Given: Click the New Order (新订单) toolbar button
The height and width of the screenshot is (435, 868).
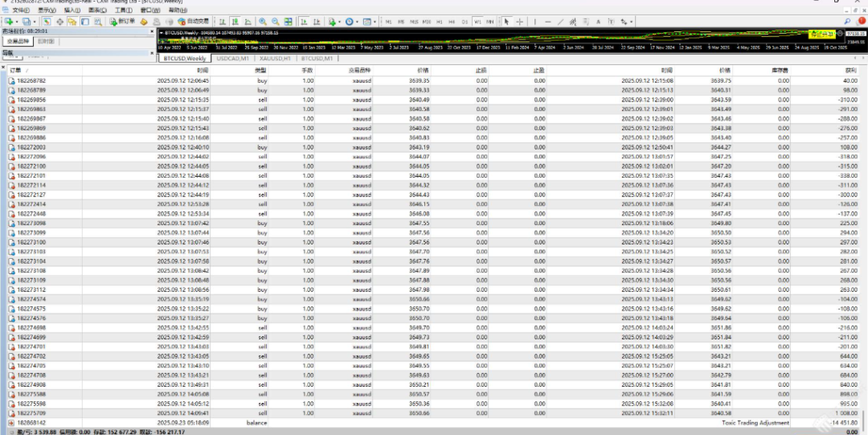Looking at the screenshot, I should 124,22.
